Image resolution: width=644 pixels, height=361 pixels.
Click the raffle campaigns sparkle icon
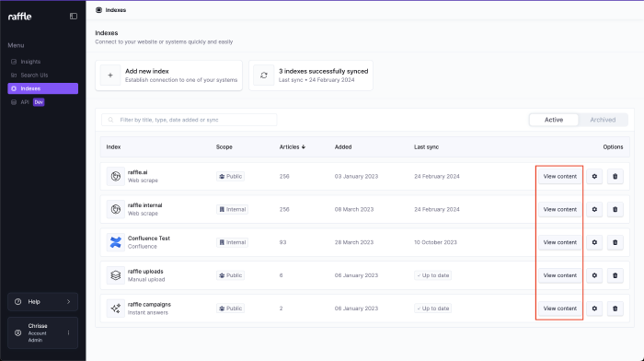(x=116, y=309)
